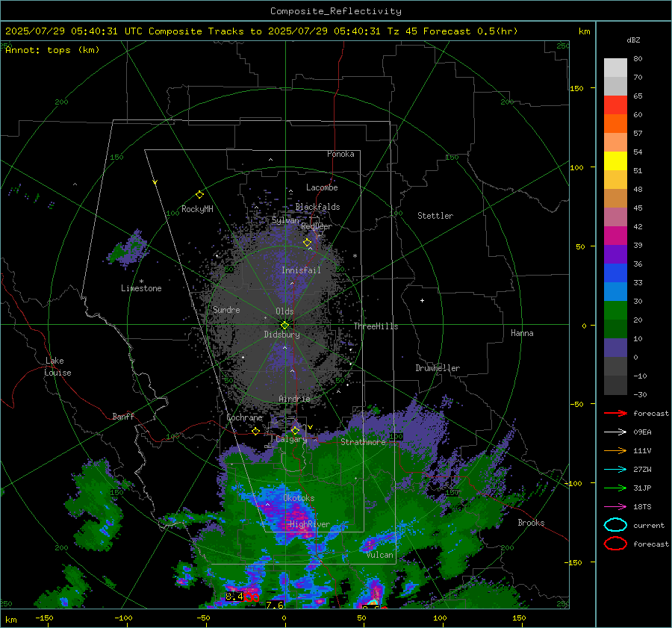The image size is (672, 628).
Task: Click the Brooks city label
Action: [x=531, y=523]
